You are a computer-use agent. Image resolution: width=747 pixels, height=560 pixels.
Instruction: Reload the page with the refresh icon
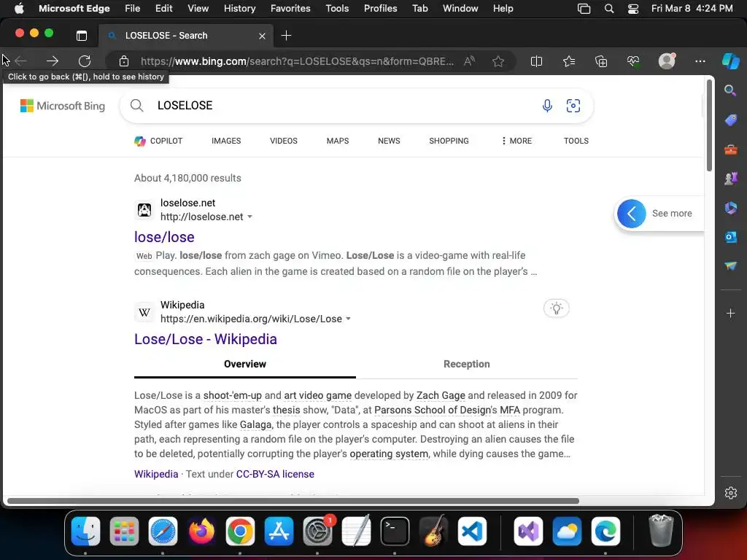point(85,61)
